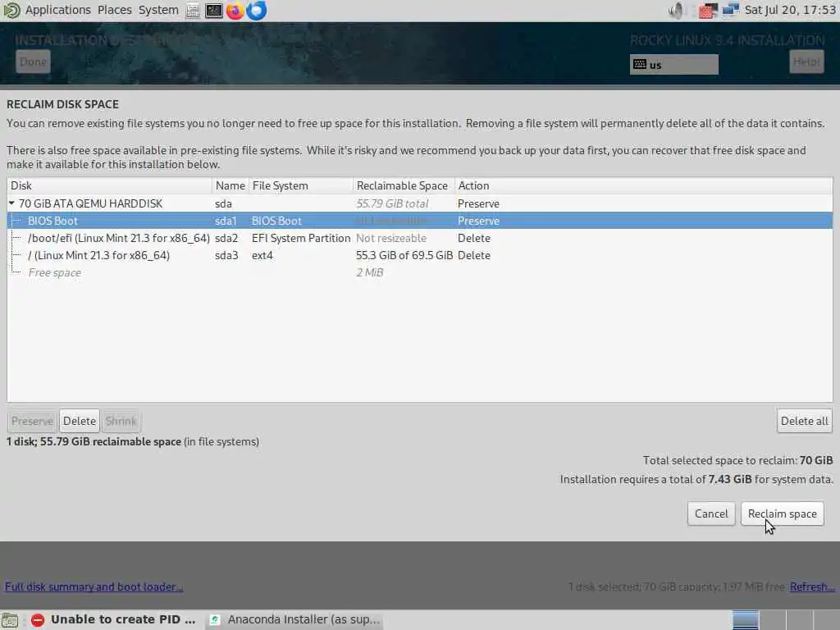Click the Delete all button
The width and height of the screenshot is (840, 630).
805,421
